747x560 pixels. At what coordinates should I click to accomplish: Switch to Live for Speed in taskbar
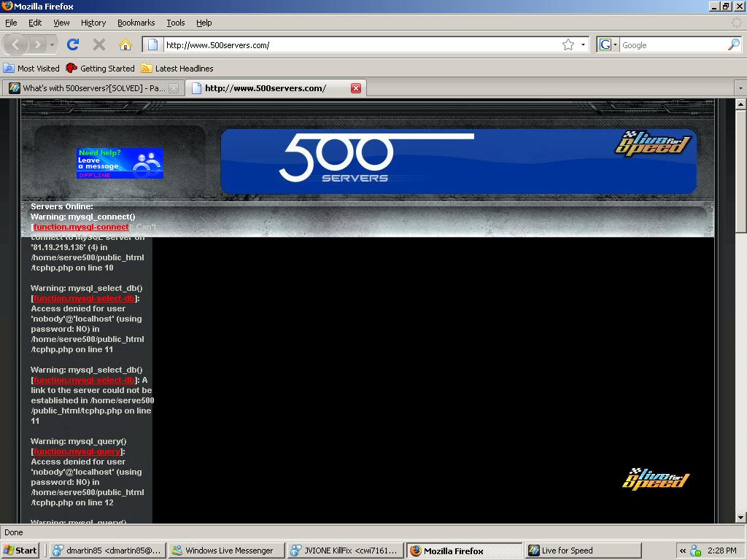pos(584,551)
